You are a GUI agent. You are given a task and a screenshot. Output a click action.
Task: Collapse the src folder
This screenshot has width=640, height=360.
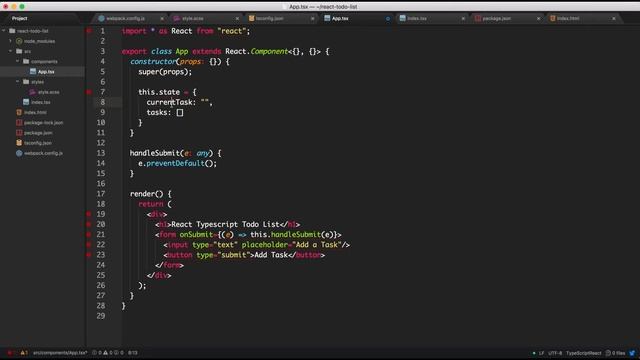click(11, 51)
